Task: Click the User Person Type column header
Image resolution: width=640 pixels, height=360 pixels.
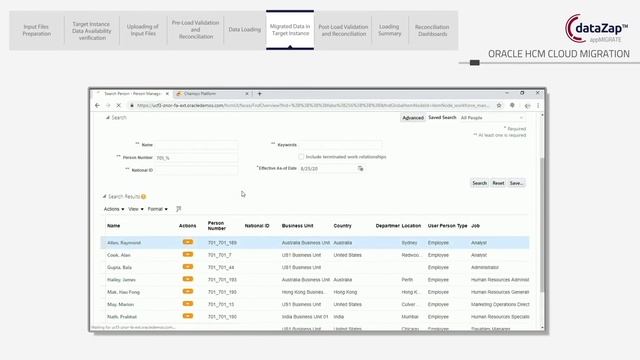Action: click(x=447, y=226)
